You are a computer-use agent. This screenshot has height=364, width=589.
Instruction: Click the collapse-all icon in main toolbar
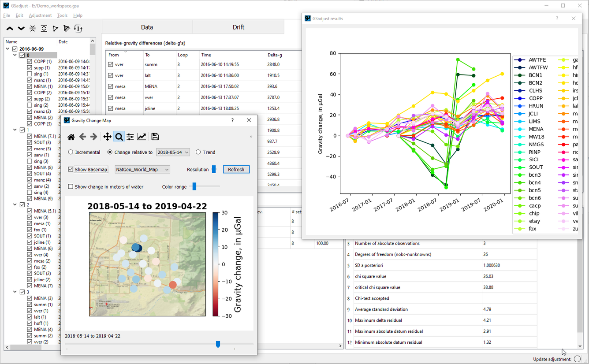(32, 28)
